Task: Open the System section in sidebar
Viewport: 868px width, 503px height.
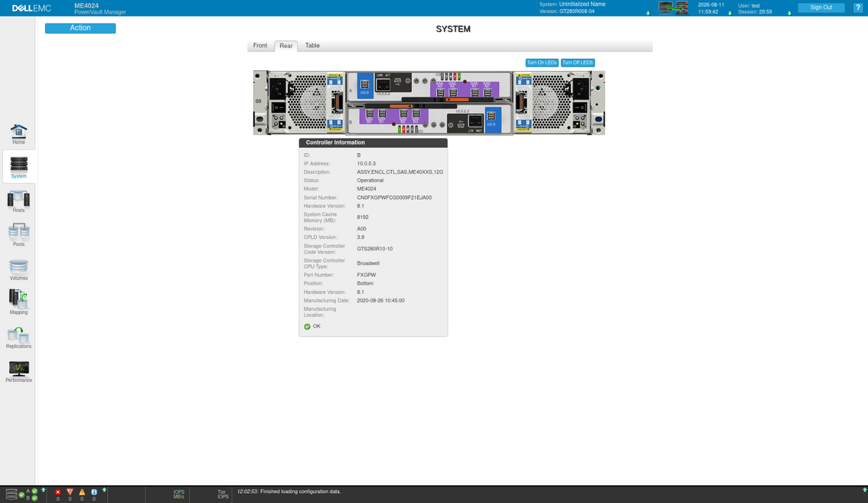Action: coord(19,167)
